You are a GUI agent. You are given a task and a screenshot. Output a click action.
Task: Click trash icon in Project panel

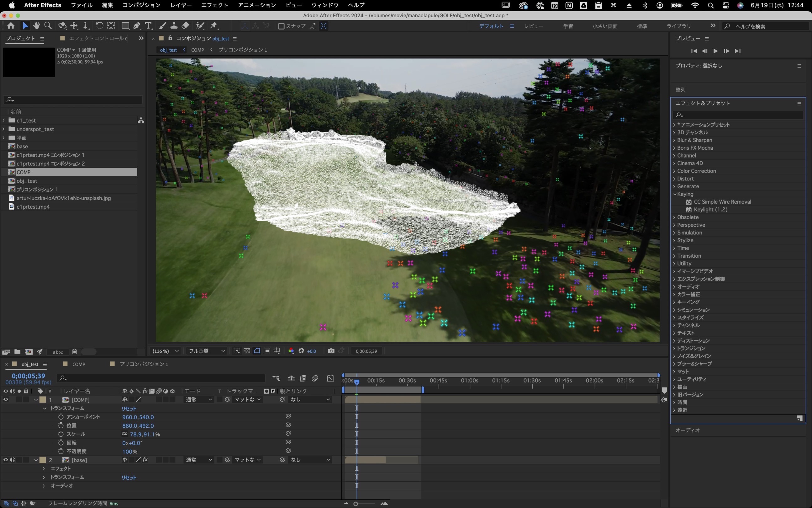tap(75, 352)
